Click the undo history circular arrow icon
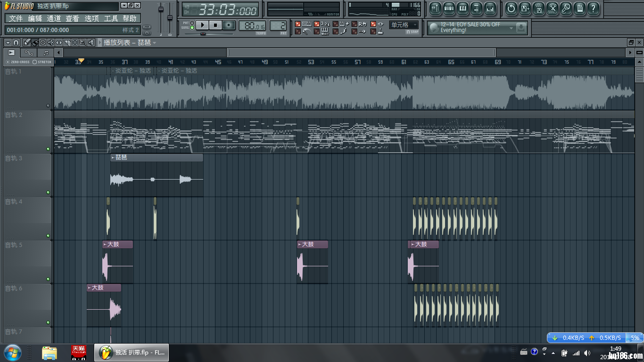The height and width of the screenshot is (362, 644). click(511, 8)
